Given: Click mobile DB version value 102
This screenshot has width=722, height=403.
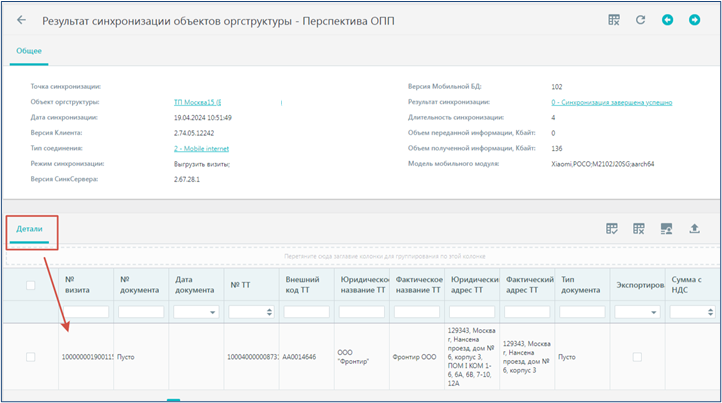Looking at the screenshot, I should point(557,87).
